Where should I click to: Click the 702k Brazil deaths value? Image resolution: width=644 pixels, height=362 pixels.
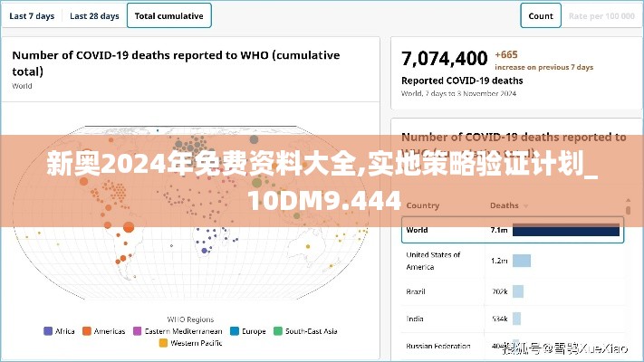pos(500,291)
